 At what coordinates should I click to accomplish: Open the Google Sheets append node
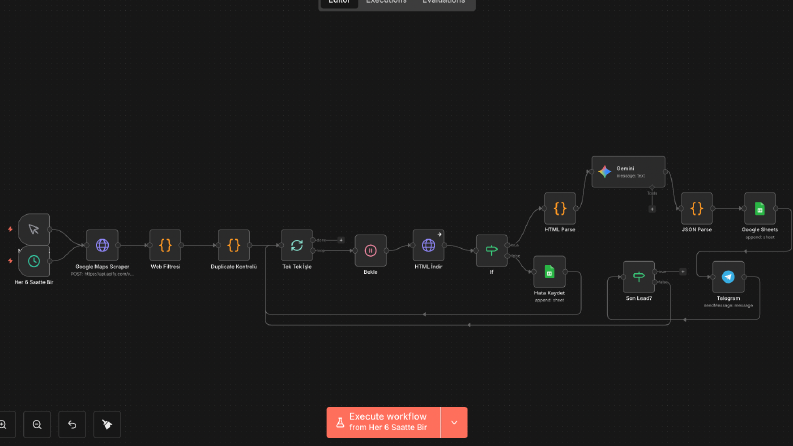[x=760, y=208]
